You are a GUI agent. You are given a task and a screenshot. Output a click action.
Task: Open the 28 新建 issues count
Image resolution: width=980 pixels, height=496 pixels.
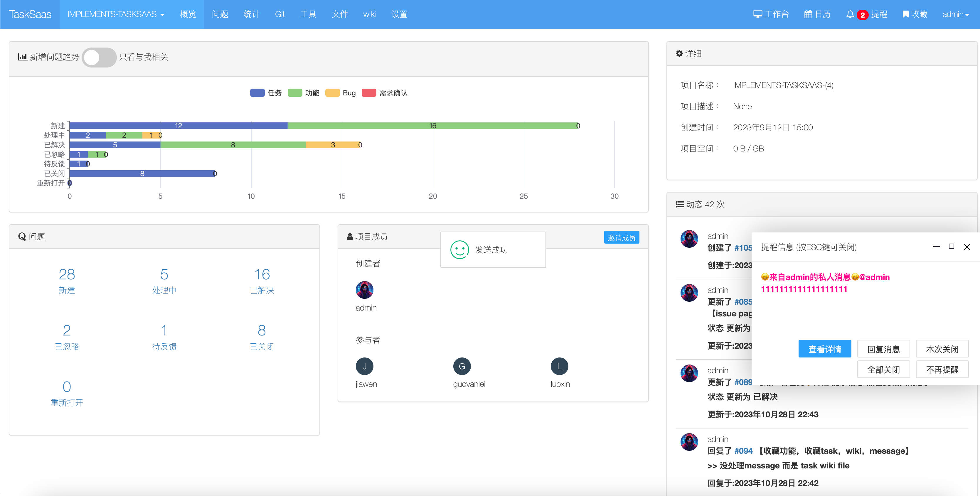pyautogui.click(x=67, y=275)
